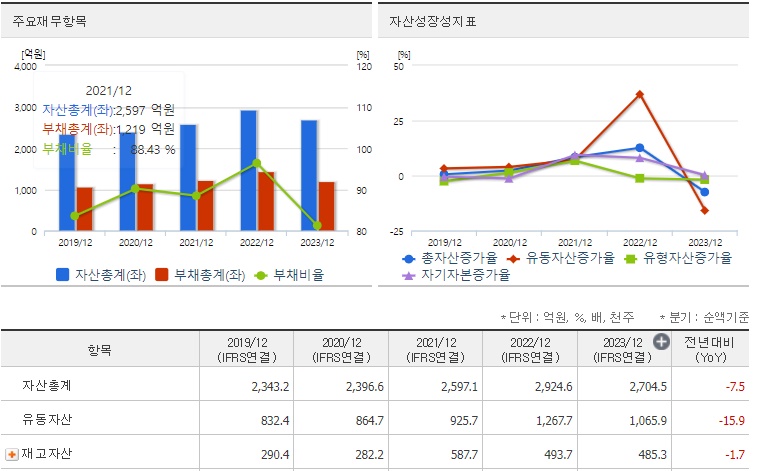Toggle 자산총계(좌) legend blue square
The image size is (760, 471).
63,275
